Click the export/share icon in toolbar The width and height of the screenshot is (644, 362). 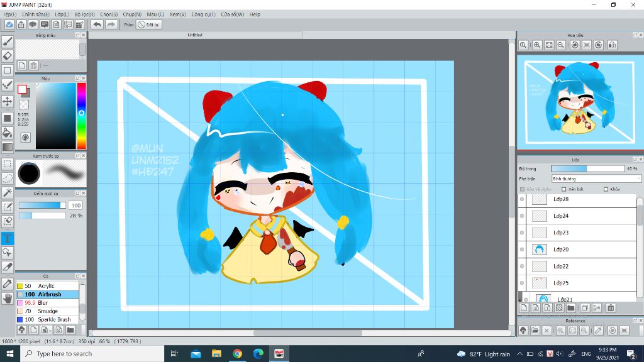click(x=21, y=25)
